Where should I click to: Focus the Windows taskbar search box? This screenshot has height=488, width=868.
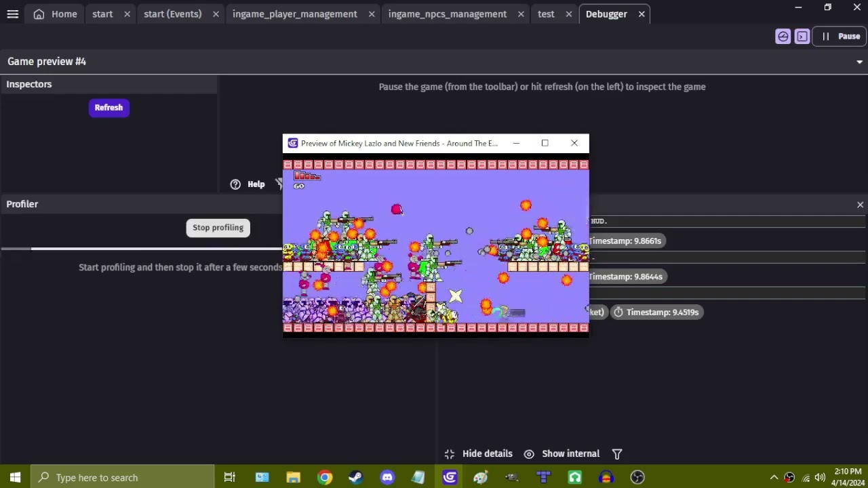point(123,477)
